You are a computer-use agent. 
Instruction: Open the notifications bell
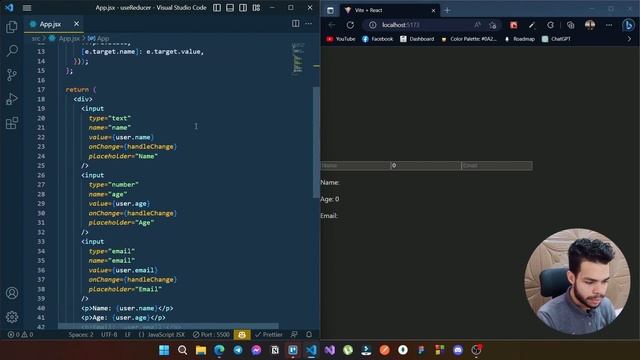coord(309,335)
